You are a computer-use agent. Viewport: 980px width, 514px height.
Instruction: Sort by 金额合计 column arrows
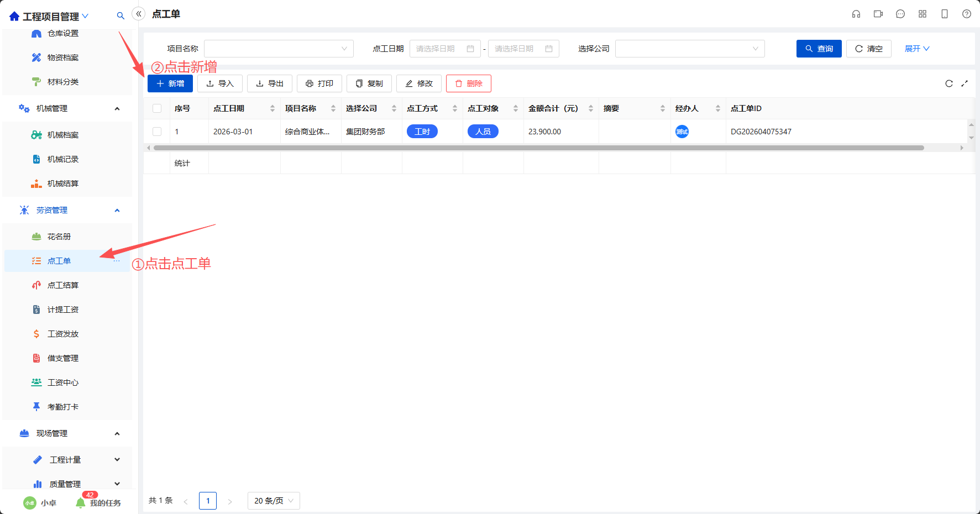(x=591, y=108)
